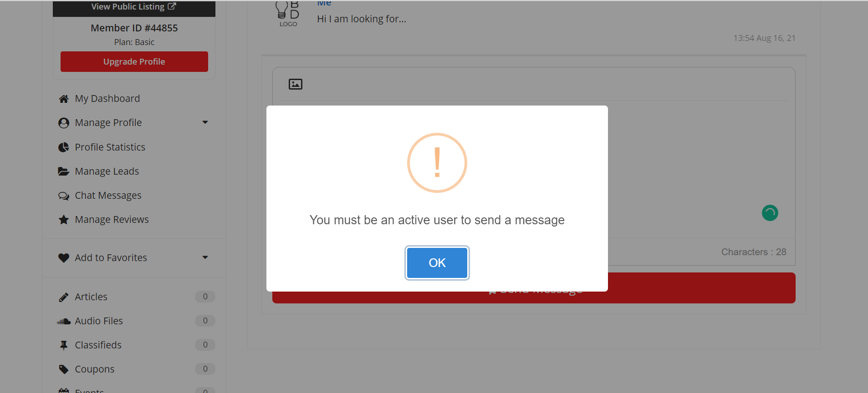Click the Classifieds pin icon
Screen dimensions: 868x393
tap(64, 345)
